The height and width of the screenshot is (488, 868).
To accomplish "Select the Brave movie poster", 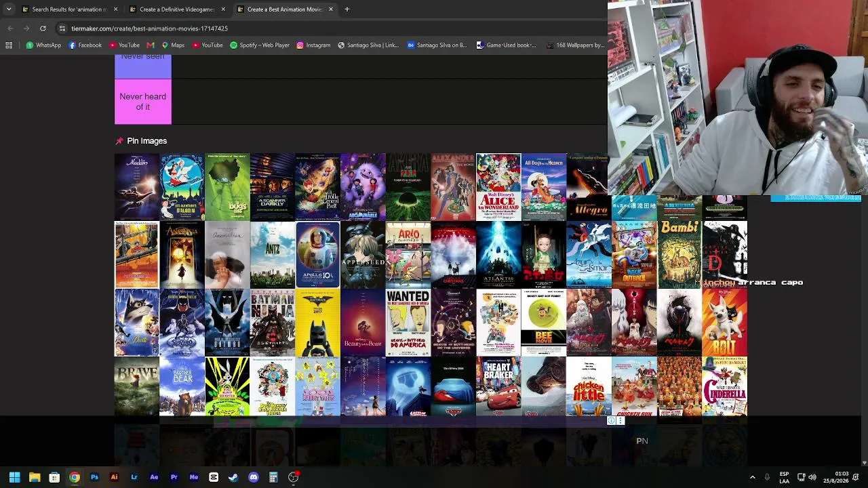I will [x=137, y=386].
